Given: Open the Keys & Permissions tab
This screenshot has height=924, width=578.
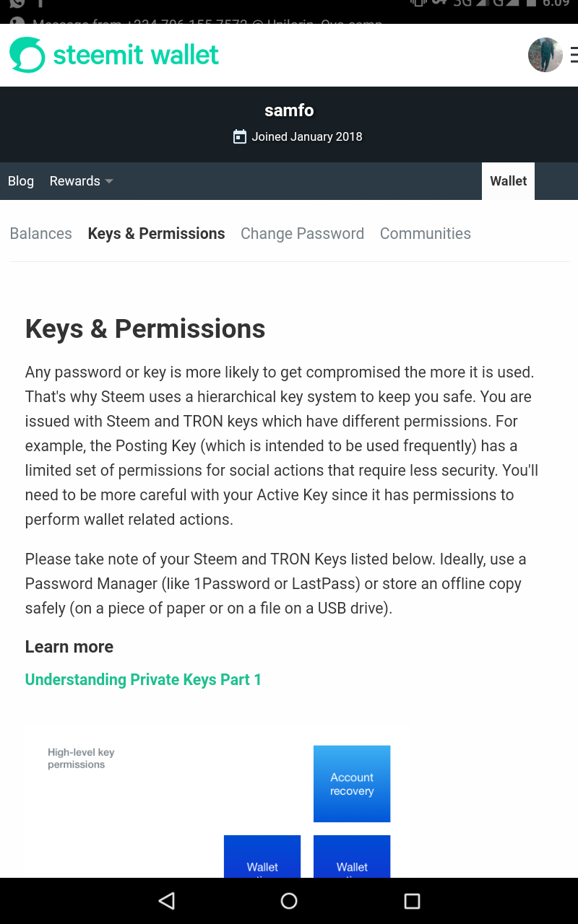Looking at the screenshot, I should click(x=156, y=234).
